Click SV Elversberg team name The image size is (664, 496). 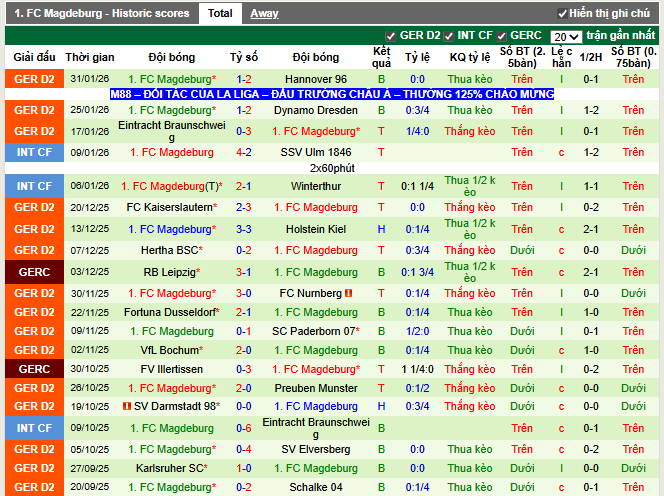[316, 449]
